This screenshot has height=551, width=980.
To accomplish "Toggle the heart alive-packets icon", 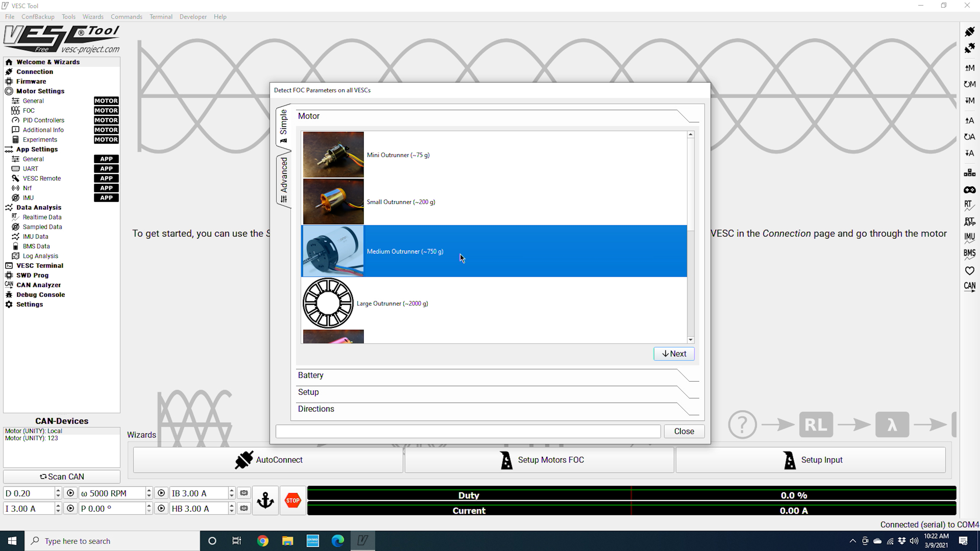I will pyautogui.click(x=969, y=271).
